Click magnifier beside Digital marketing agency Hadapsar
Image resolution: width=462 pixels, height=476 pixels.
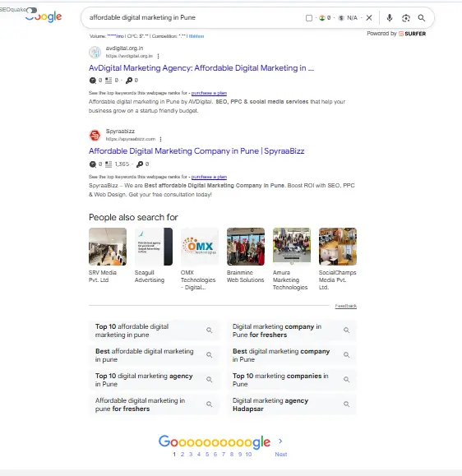(346, 404)
